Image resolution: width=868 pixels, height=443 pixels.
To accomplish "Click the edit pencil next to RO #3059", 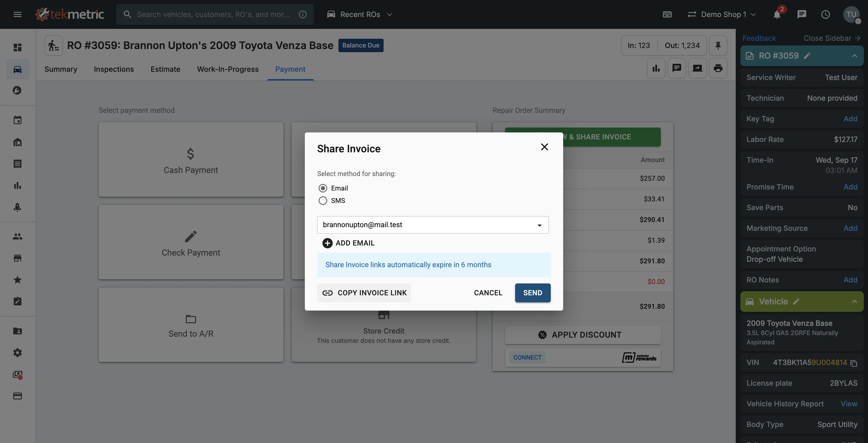I will (x=807, y=56).
